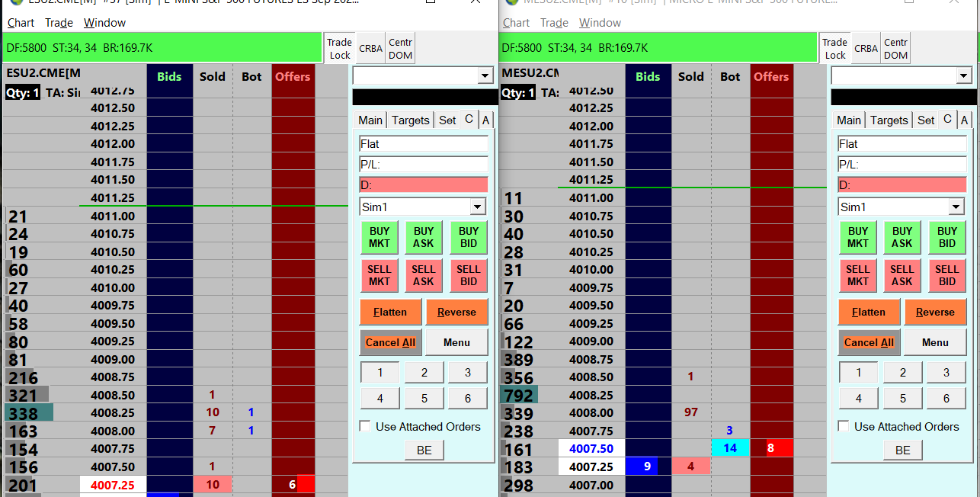Click CRBA button in ES window
The width and height of the screenshot is (980, 497).
pyautogui.click(x=371, y=48)
